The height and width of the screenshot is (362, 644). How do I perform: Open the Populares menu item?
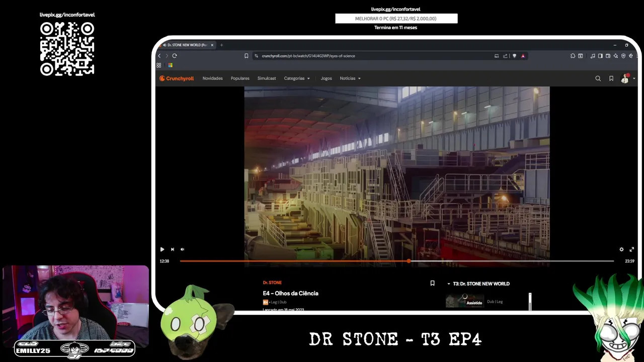(x=240, y=78)
